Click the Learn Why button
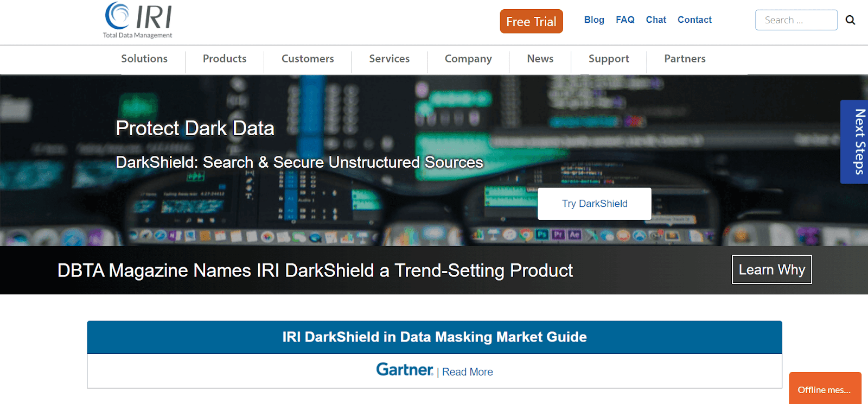 coord(772,269)
